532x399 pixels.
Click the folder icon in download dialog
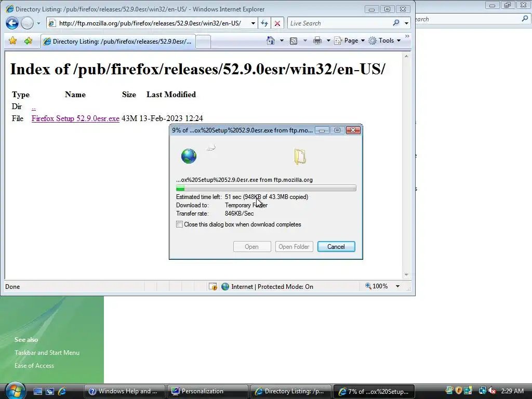pos(300,156)
